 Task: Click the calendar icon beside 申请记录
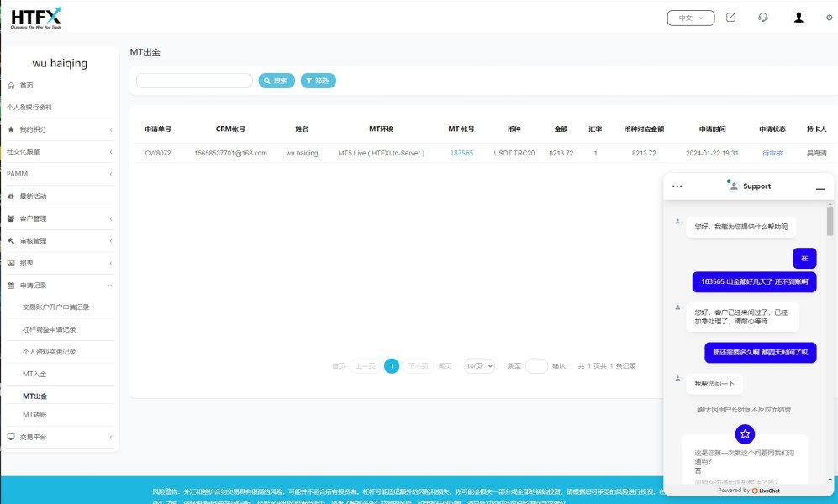pyautogui.click(x=11, y=286)
